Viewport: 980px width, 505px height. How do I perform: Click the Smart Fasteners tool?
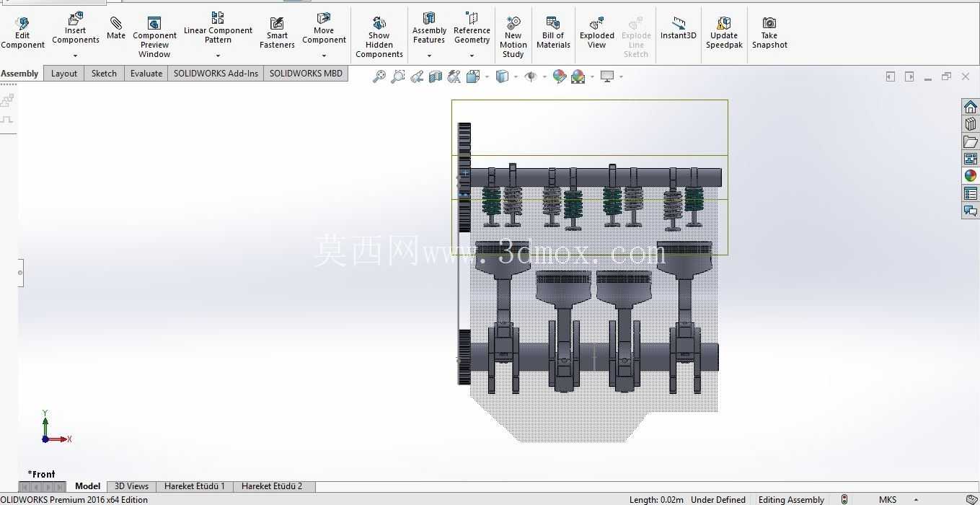277,33
